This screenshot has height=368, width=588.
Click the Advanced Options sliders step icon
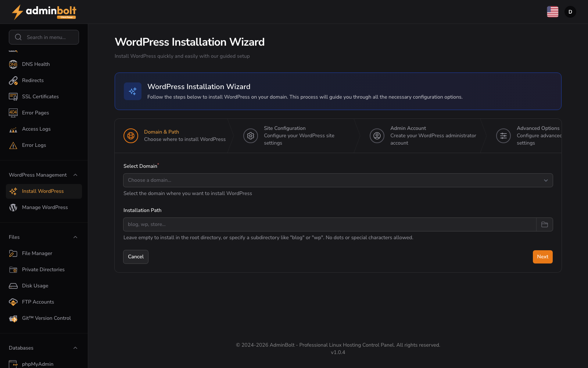point(503,136)
